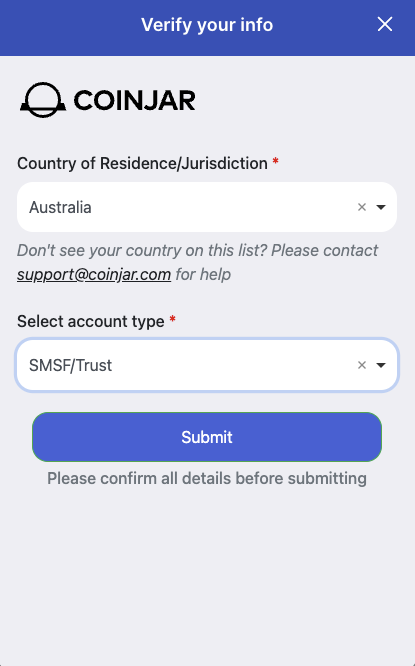Expand the account type dropdown arrow
This screenshot has width=415, height=666.
(381, 365)
